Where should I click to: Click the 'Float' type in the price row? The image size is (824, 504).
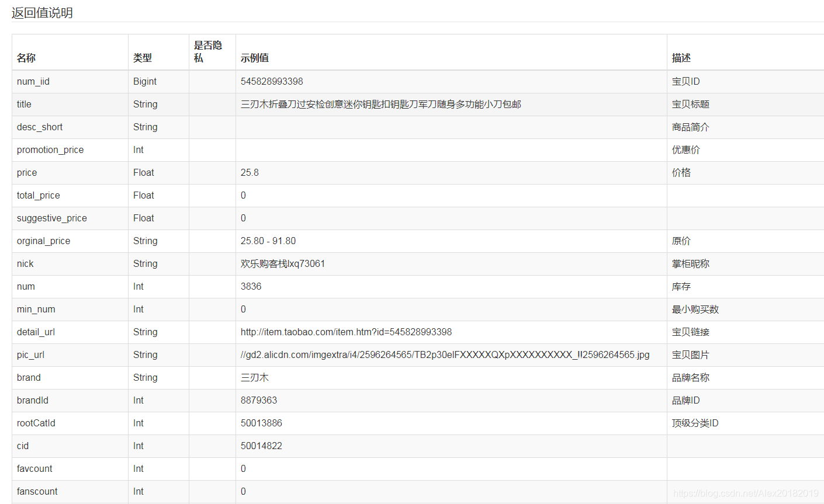144,172
